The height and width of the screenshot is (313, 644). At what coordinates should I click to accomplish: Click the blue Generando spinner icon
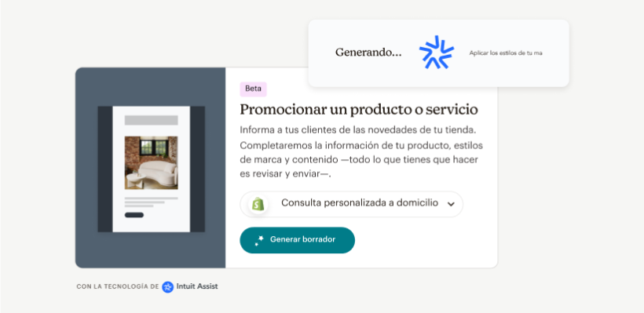pyautogui.click(x=436, y=53)
